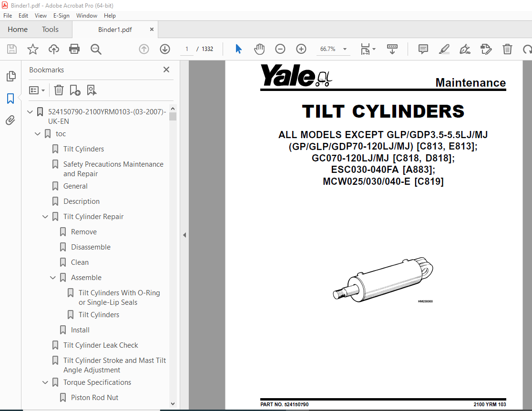This screenshot has width=532, height=411.
Task: Open the Window menu
Action: pos(86,16)
